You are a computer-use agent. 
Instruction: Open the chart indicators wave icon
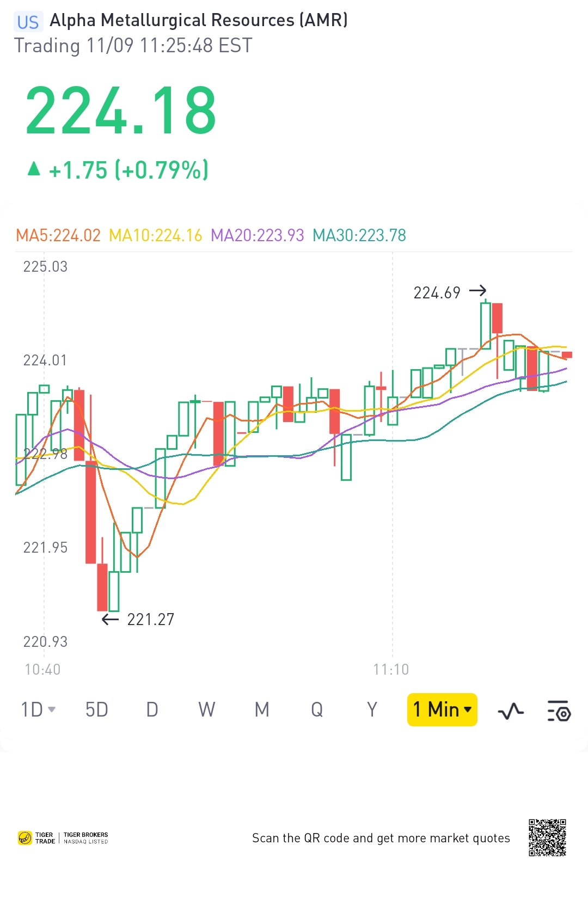(x=511, y=711)
